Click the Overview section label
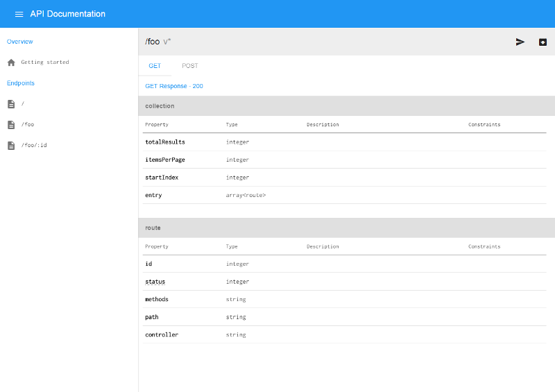The height and width of the screenshot is (392, 555). [20, 42]
